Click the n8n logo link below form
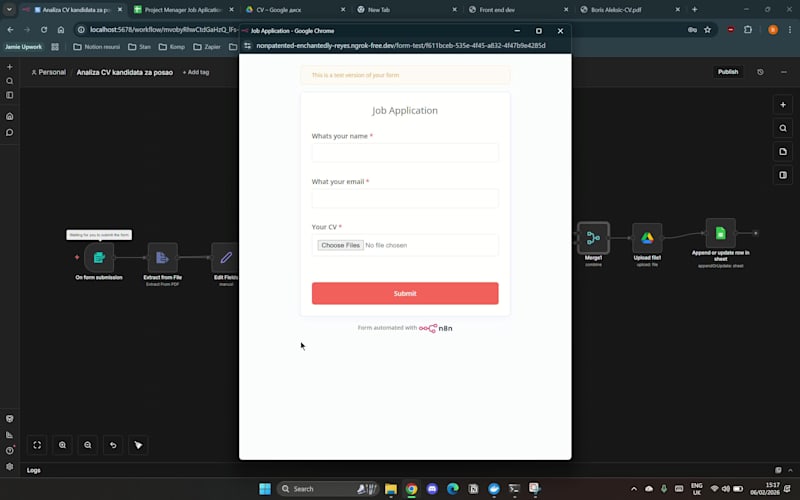Image resolution: width=800 pixels, height=500 pixels. coord(435,328)
